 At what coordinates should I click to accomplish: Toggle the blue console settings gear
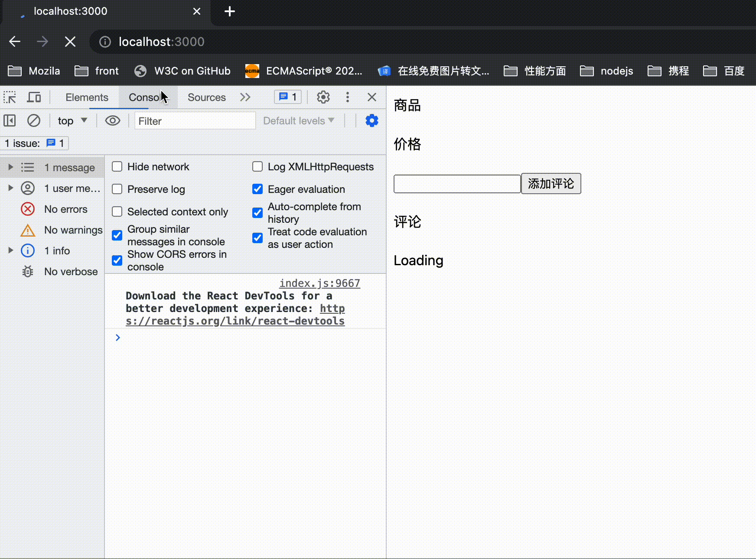pyautogui.click(x=372, y=120)
